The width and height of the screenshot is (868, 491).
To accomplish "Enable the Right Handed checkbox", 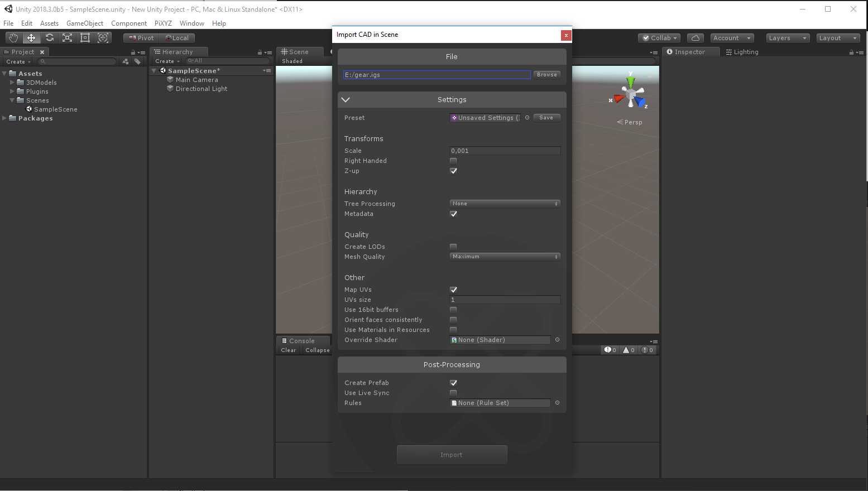I will (453, 161).
